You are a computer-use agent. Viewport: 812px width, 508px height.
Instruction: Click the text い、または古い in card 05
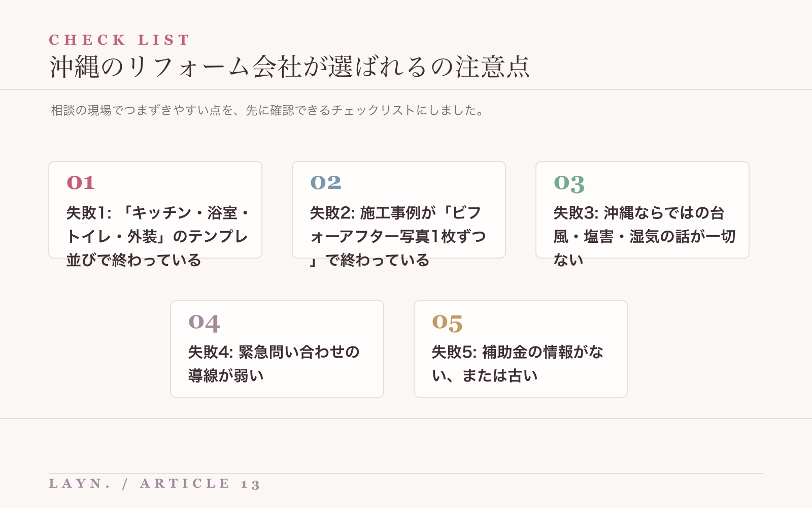click(485, 375)
